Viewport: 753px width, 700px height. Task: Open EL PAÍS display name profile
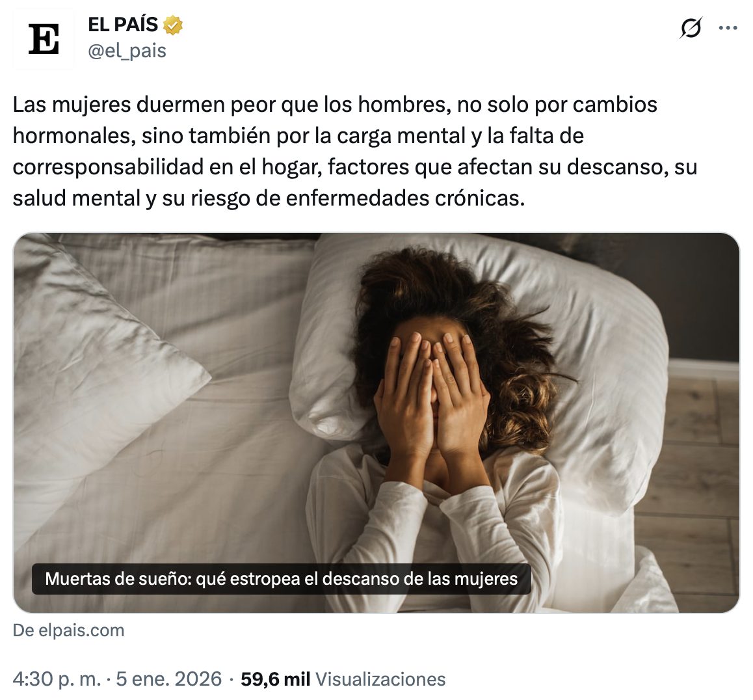123,25
